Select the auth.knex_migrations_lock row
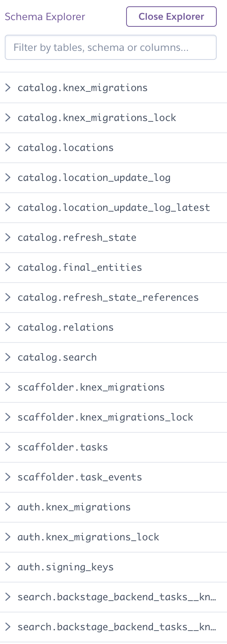This screenshot has width=227, height=644. [88, 537]
